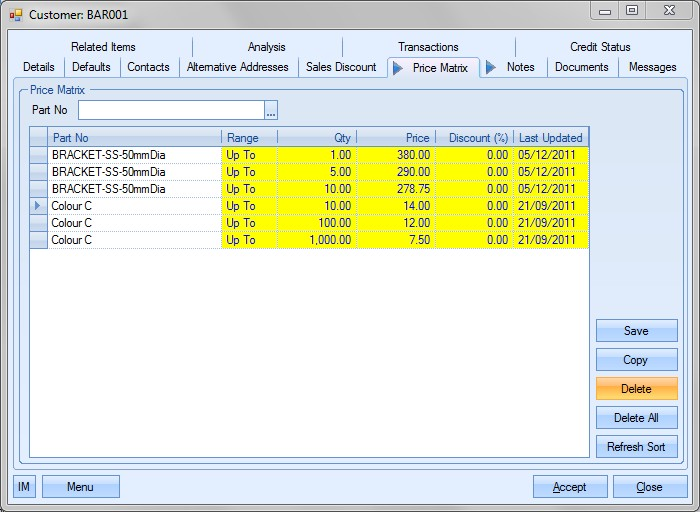Select the yellow Price cell showing 380.00
Screen dimensions: 700x512
click(396, 155)
